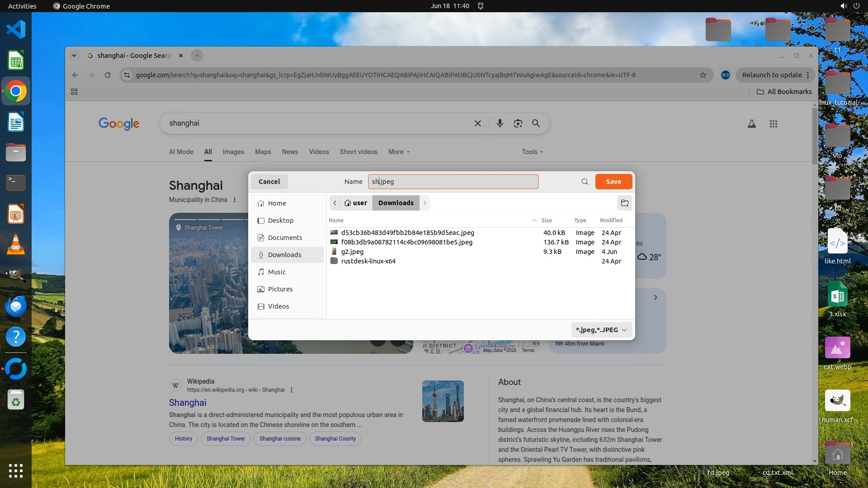Bookmark this page with star icon
The image size is (868, 488).
point(703,75)
